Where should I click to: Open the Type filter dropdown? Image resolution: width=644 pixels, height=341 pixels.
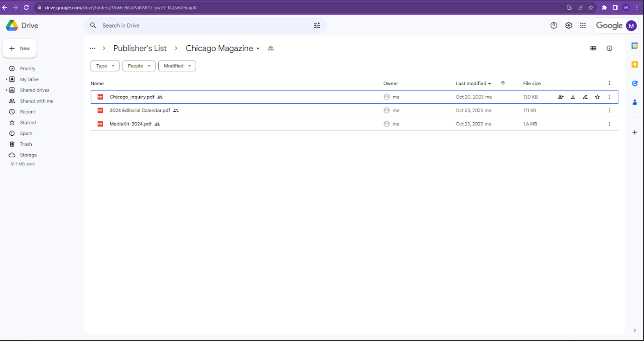105,66
